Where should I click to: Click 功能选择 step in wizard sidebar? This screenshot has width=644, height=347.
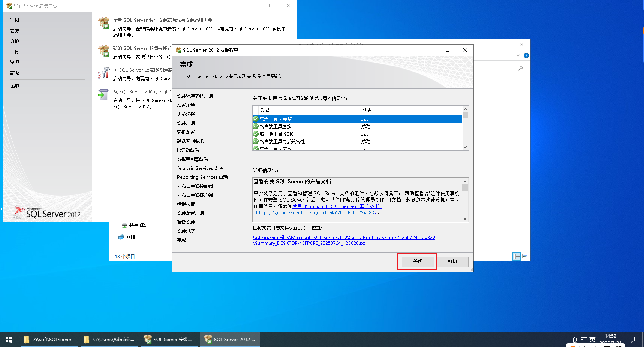point(186,114)
